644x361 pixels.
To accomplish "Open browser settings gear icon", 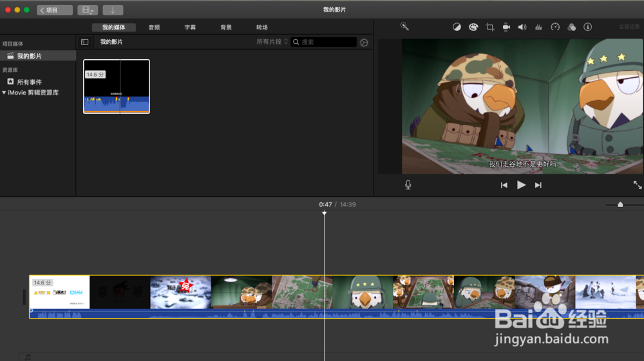I will 364,42.
